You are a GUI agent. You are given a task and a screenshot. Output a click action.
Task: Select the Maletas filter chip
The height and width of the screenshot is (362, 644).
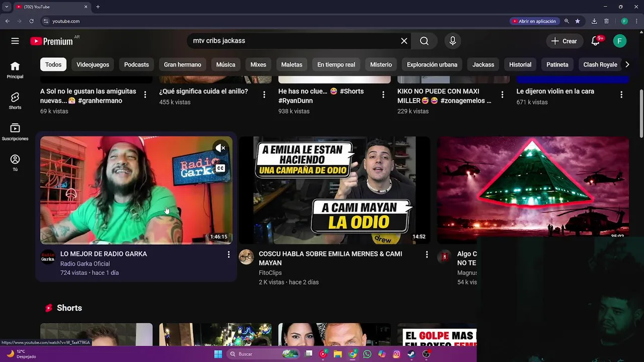pos(292,64)
